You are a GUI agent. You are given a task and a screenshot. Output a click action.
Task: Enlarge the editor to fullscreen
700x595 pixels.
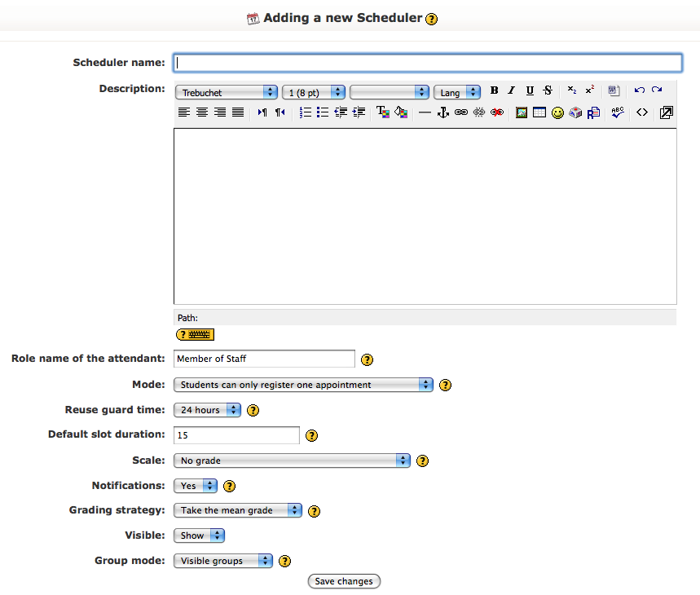pyautogui.click(x=666, y=112)
